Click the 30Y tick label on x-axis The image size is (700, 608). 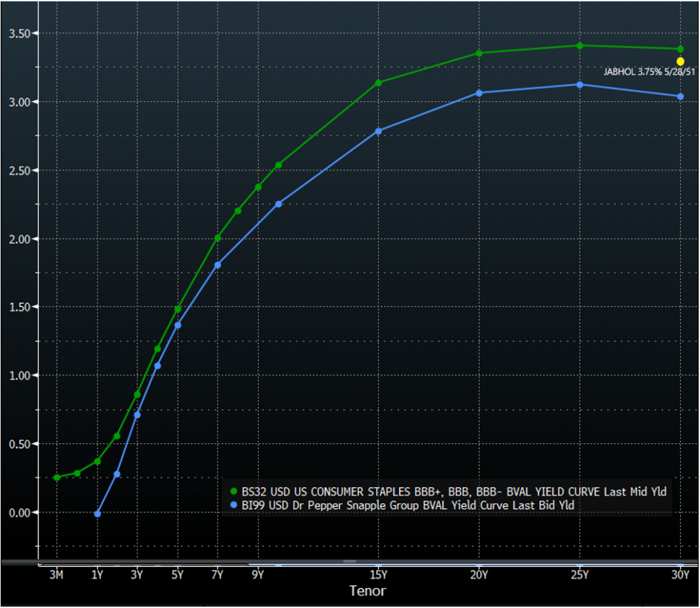pos(680,575)
